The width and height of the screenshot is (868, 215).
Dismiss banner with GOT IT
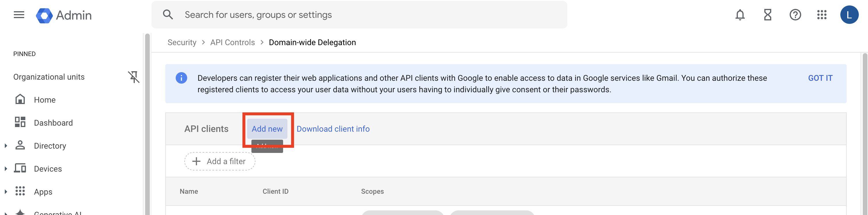pyautogui.click(x=820, y=78)
